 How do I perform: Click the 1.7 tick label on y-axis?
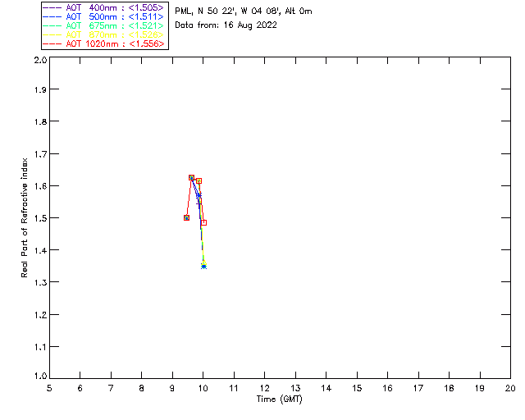(40, 154)
